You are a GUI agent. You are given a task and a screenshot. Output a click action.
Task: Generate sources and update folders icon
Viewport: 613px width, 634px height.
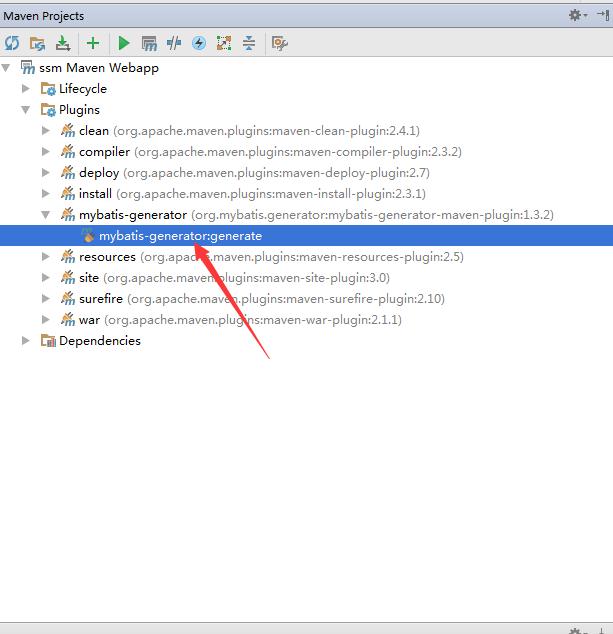pyautogui.click(x=37, y=43)
